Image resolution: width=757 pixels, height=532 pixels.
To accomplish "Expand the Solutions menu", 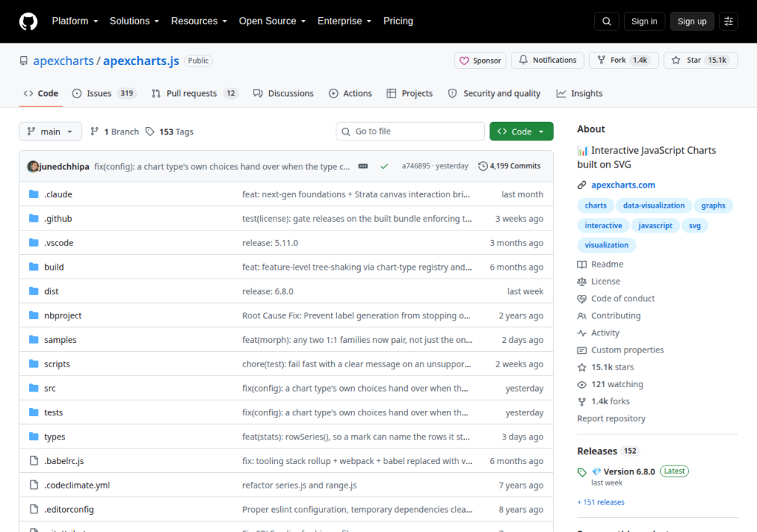I will coord(135,21).
